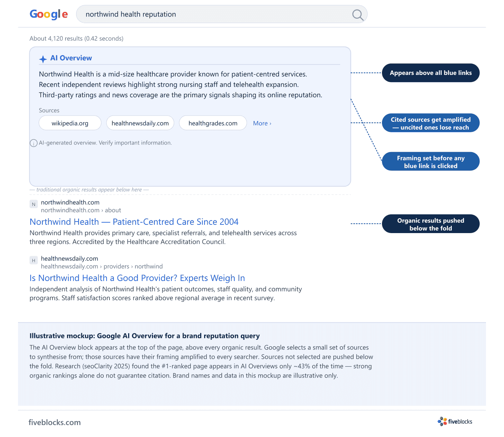Open the wikipedia.org source chip
This screenshot has width=504, height=437.
pyautogui.click(x=70, y=123)
